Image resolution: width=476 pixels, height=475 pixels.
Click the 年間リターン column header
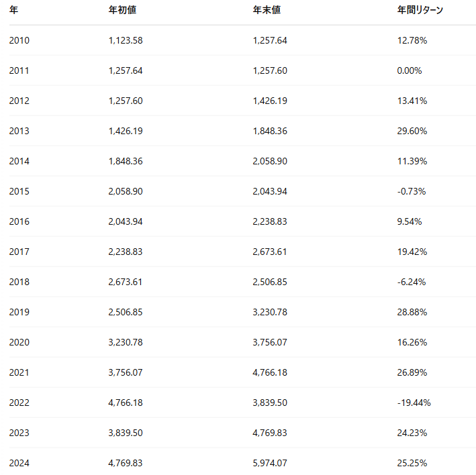(420, 10)
